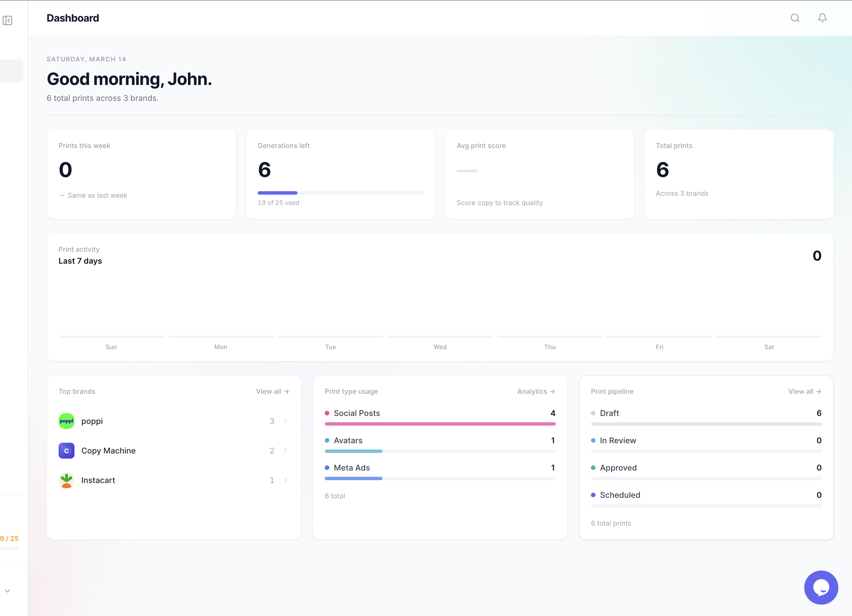This screenshot has height=616, width=852.
Task: Click the Generations left progress bar
Action: coord(340,193)
